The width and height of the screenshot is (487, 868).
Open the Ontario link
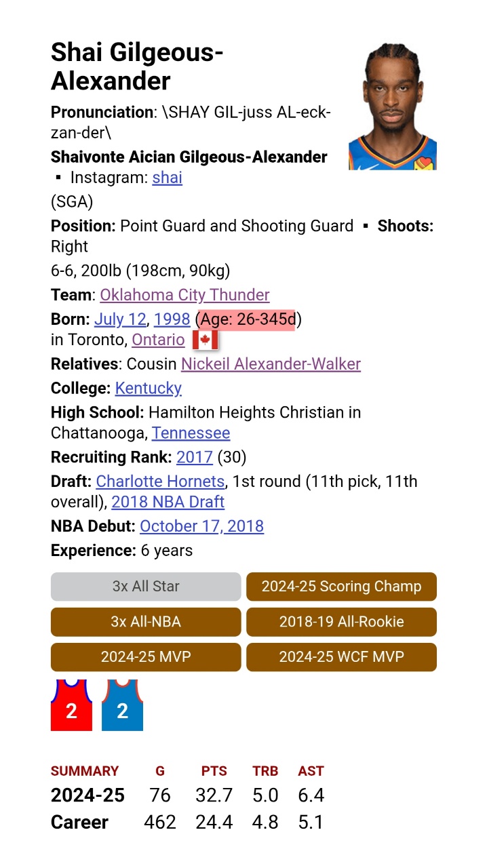click(x=158, y=340)
